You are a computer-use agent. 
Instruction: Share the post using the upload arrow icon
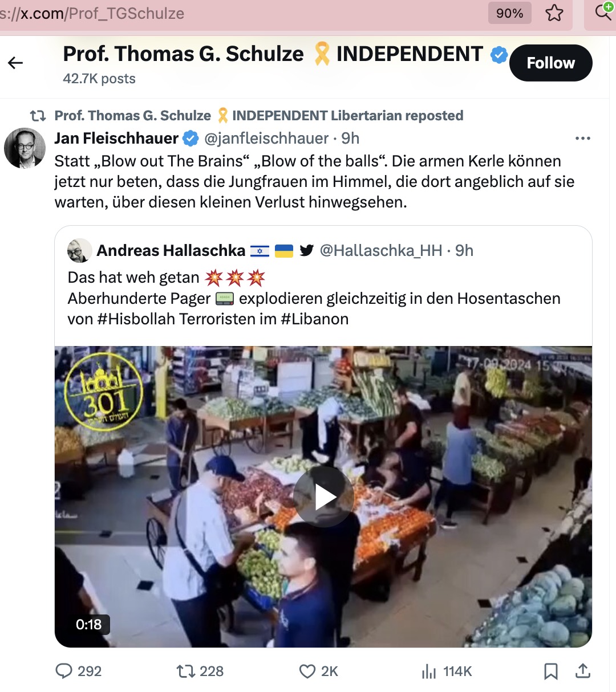pos(583,671)
